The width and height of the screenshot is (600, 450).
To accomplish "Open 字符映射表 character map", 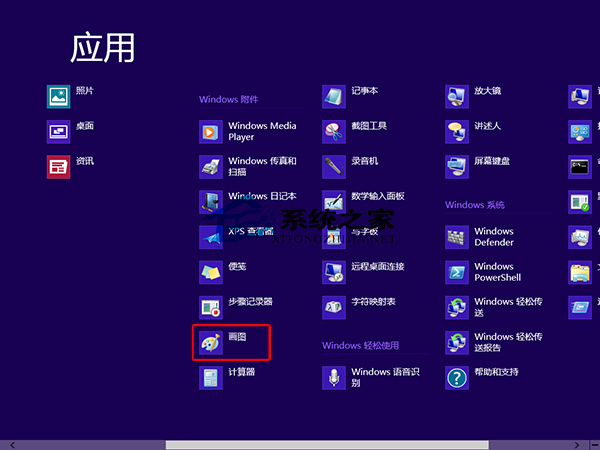I will (334, 308).
